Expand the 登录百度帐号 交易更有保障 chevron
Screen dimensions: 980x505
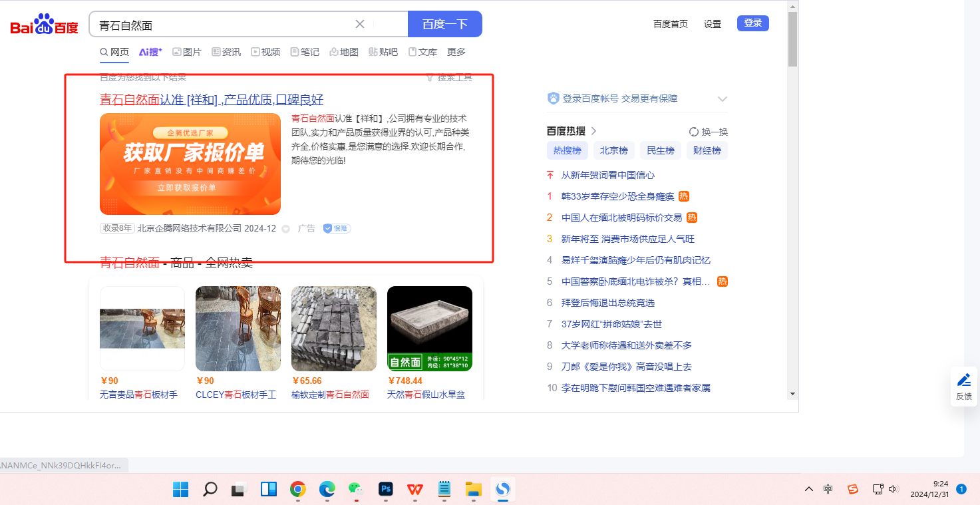(x=723, y=99)
